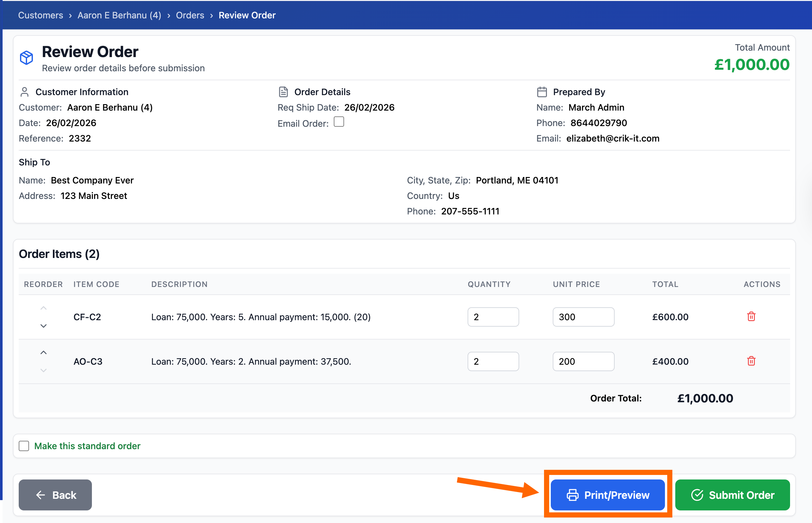The image size is (812, 523).
Task: Move CF-C2 down with its chevron
Action: pos(44,326)
